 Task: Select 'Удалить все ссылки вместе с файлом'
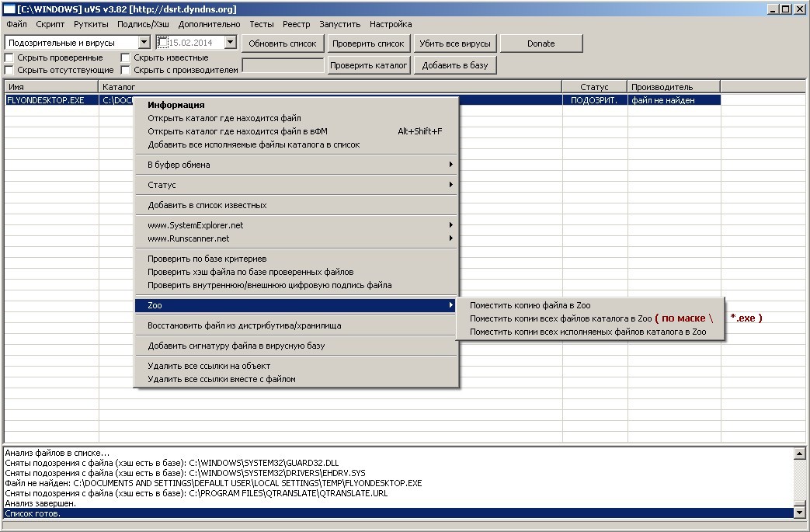221,379
